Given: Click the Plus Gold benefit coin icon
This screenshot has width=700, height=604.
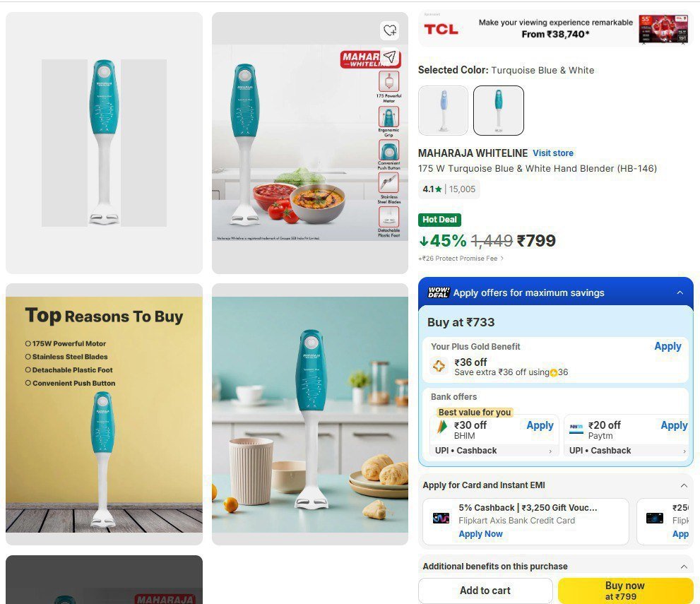Looking at the screenshot, I should click(x=439, y=366).
